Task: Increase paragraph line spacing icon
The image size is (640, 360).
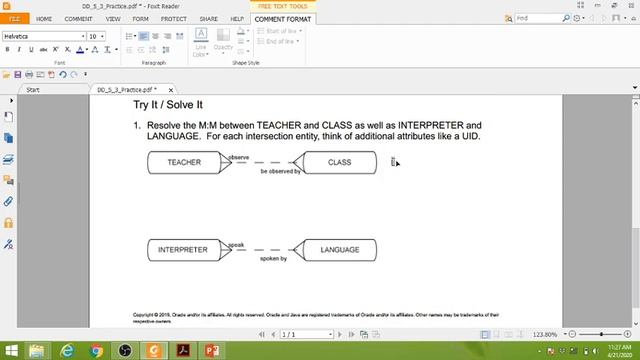Action: 166,50
